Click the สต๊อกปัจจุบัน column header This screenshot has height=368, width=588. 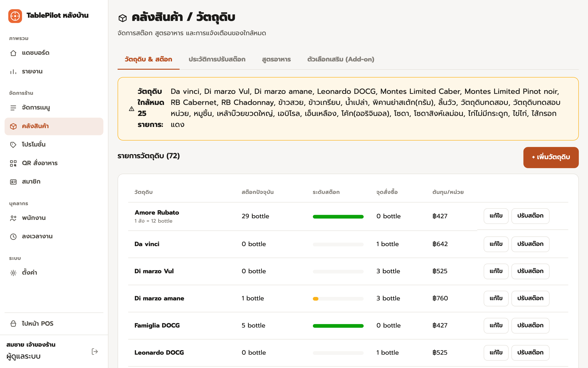tap(257, 192)
